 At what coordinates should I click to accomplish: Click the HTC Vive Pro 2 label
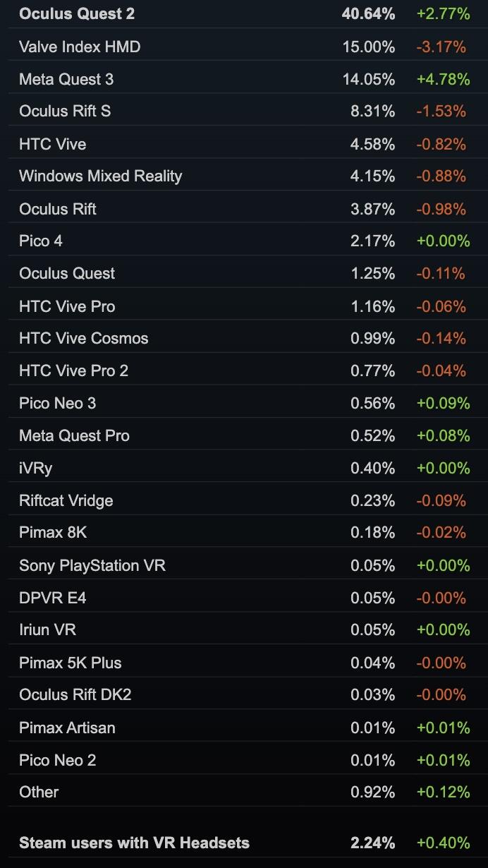pyautogui.click(x=73, y=370)
